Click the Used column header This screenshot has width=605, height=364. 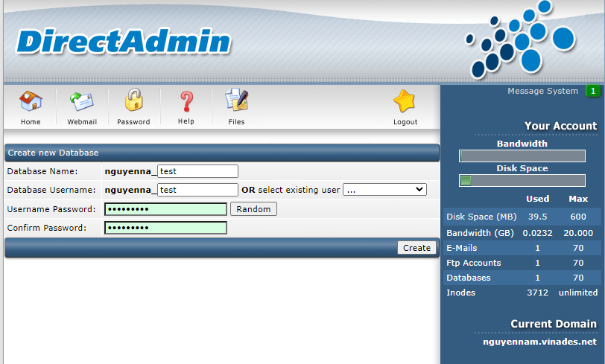click(537, 199)
